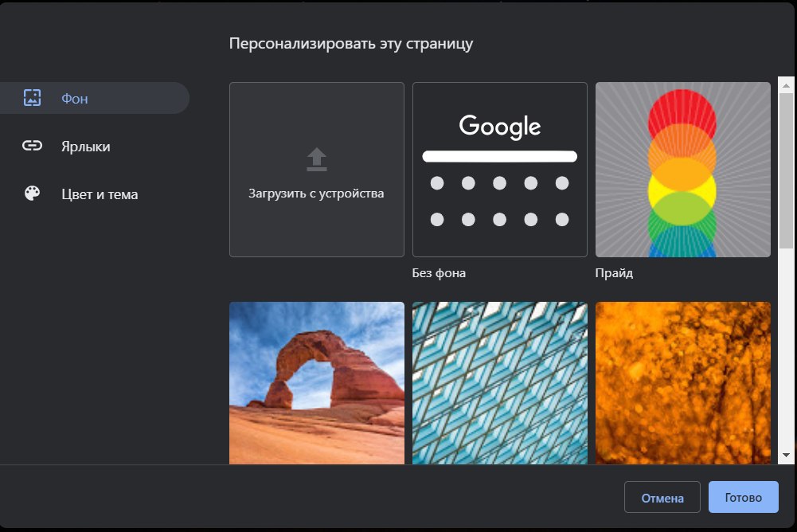Click the Без фона caption
Image resolution: width=797 pixels, height=532 pixels.
[x=439, y=273]
